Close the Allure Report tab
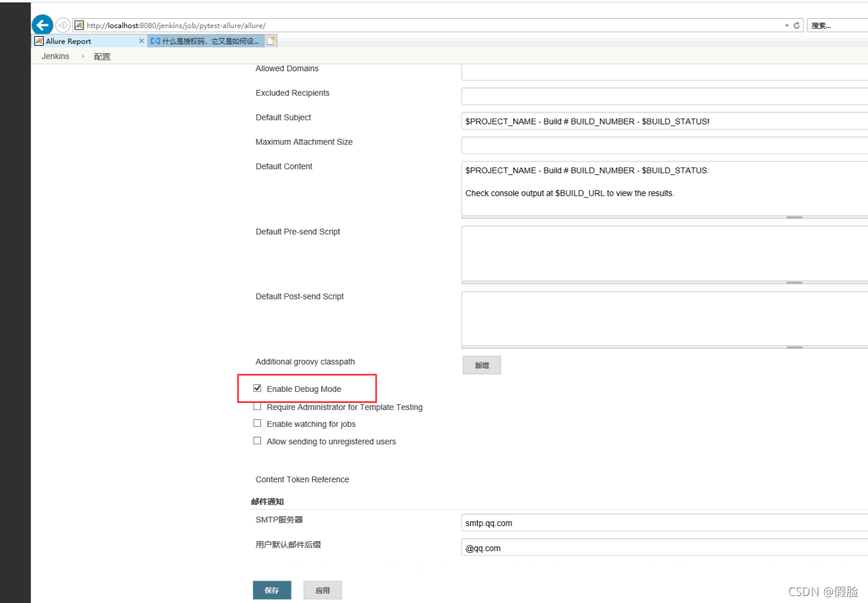 pyautogui.click(x=141, y=41)
